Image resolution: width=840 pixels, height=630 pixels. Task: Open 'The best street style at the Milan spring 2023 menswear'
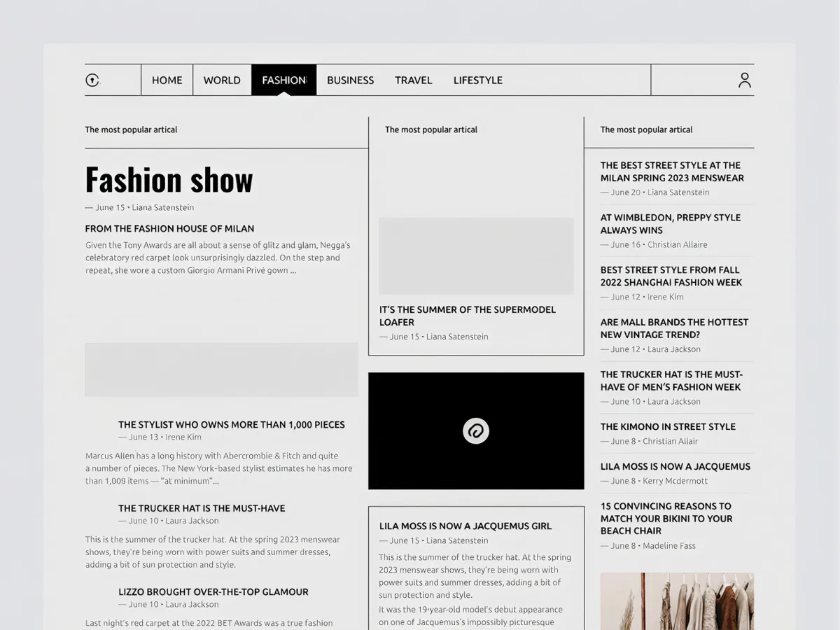(672, 171)
